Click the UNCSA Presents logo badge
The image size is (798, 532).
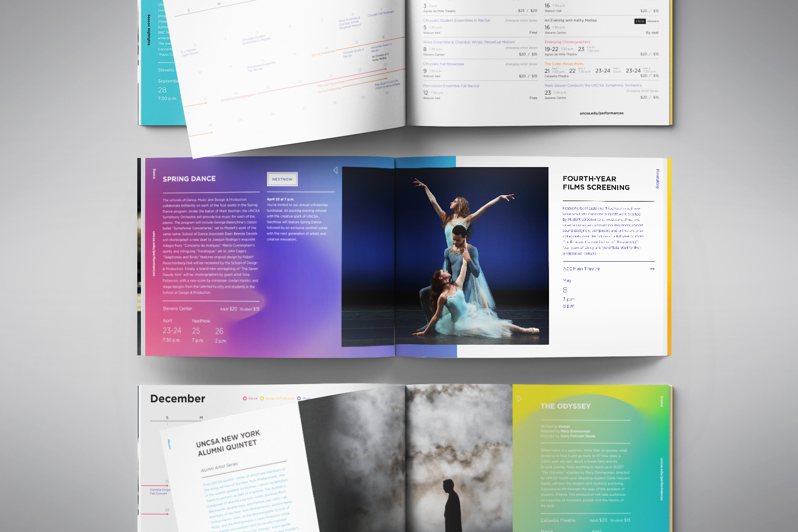tap(646, 21)
